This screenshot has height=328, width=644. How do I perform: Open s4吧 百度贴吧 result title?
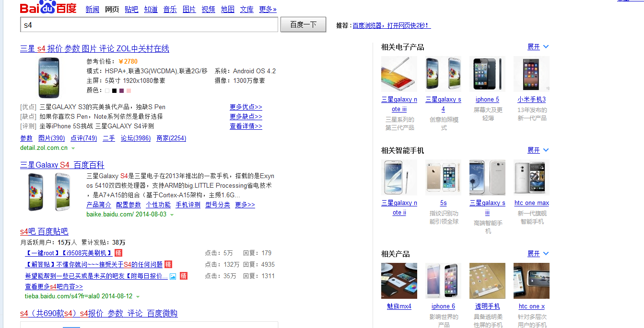coord(44,231)
